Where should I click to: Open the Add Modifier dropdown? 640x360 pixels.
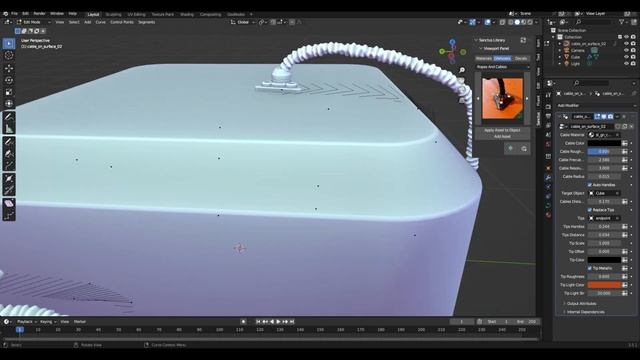(596, 105)
